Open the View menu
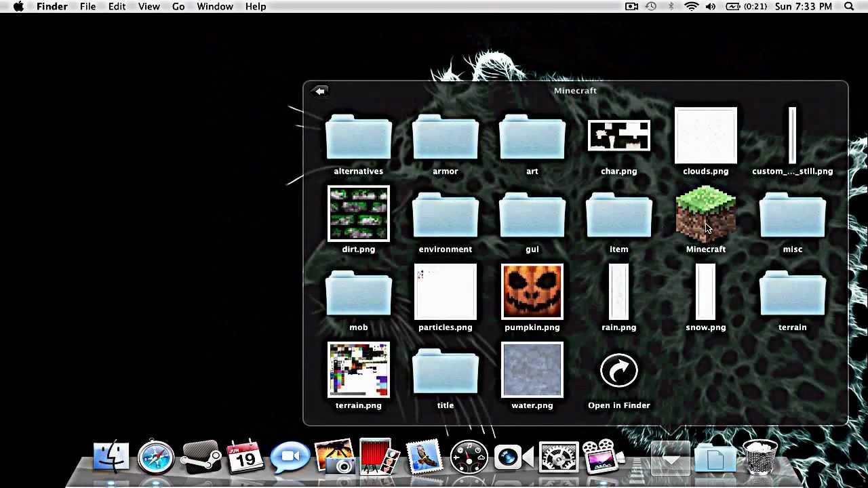Image resolution: width=868 pixels, height=488 pixels. pos(149,7)
